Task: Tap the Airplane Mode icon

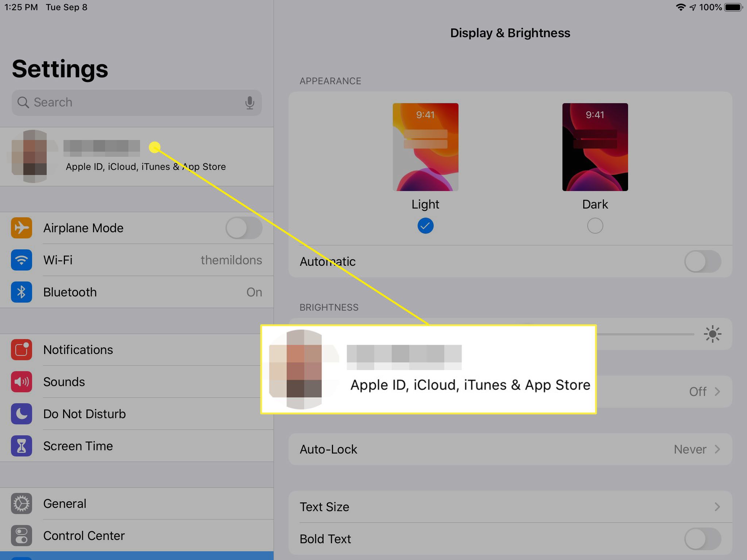Action: [22, 228]
